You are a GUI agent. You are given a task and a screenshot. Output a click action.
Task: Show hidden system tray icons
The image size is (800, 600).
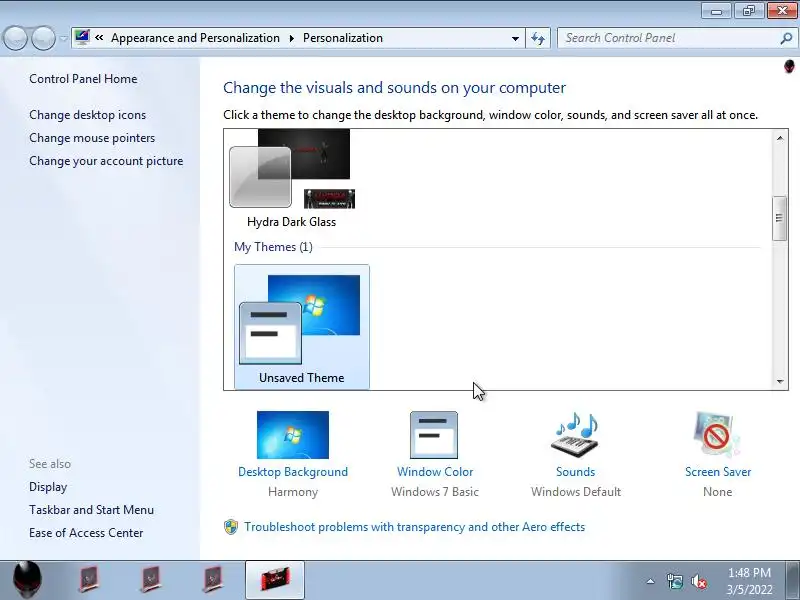point(651,581)
